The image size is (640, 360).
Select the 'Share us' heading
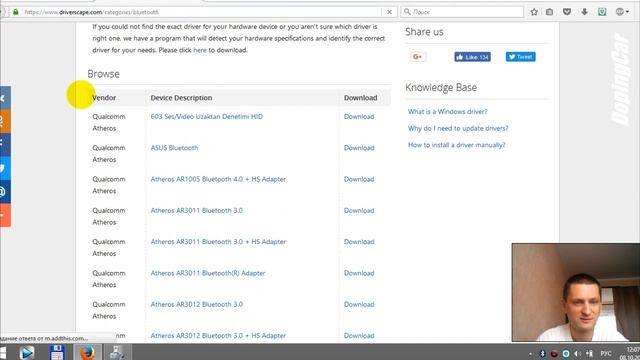(424, 32)
